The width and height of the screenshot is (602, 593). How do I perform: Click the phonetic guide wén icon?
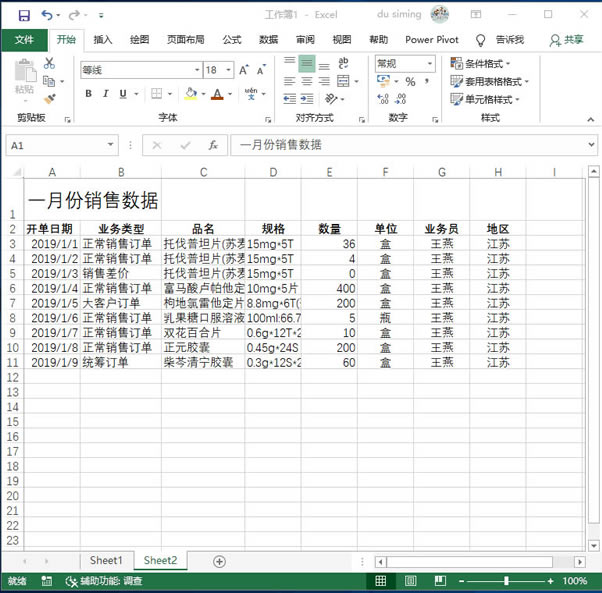pos(251,93)
